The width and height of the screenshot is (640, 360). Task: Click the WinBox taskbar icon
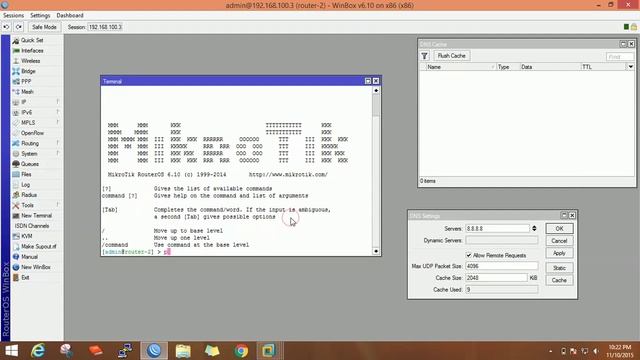click(154, 351)
